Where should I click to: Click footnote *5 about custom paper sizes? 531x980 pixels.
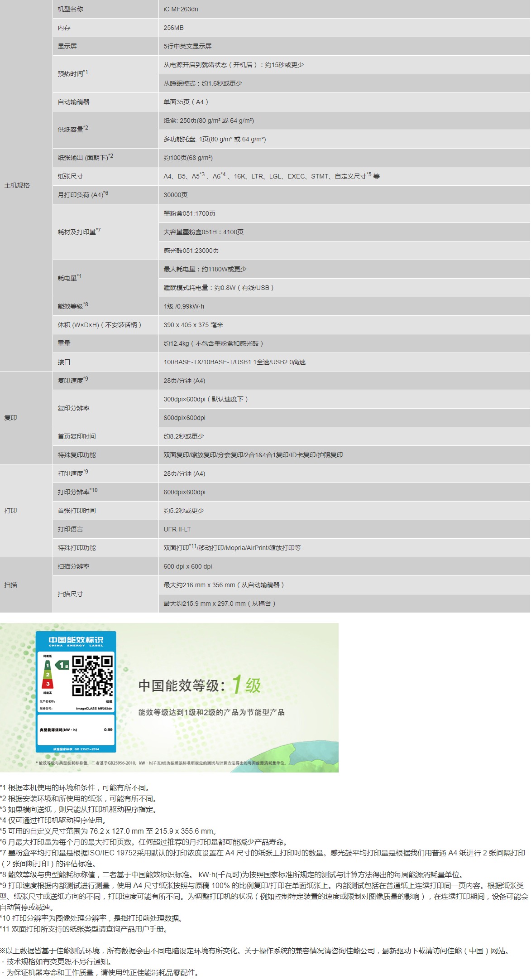point(110,831)
